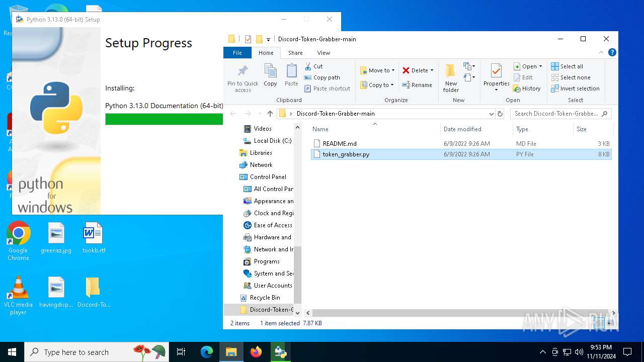Open User Accounts in navigation pane
Screen dimensions: 644x362
pos(268,286)
